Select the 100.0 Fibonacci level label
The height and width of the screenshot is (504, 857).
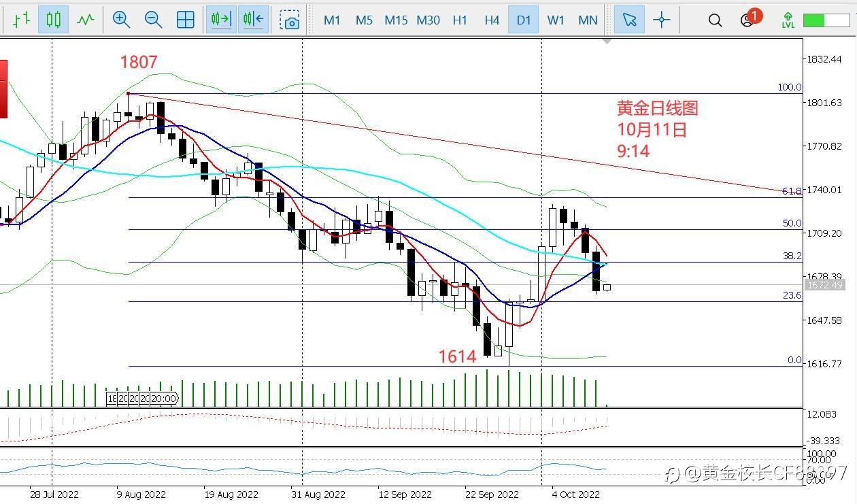(790, 87)
